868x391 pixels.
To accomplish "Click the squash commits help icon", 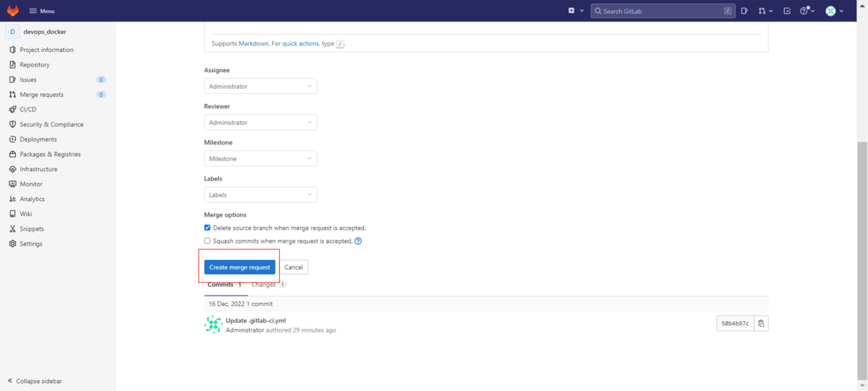I will [358, 241].
